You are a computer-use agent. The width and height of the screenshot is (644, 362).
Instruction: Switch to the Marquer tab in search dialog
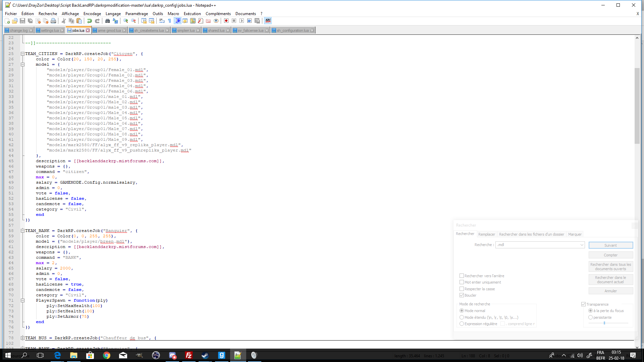coord(575,234)
